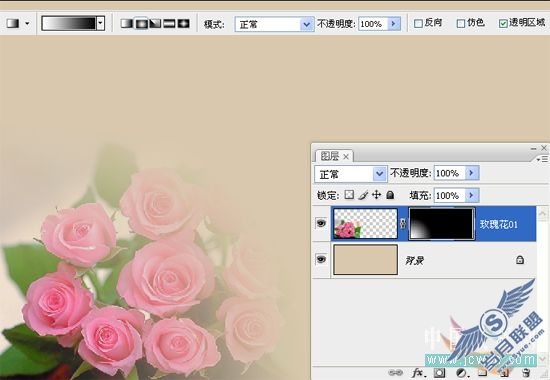Switch to the 图层 layers tab
550x380 pixels.
click(330, 156)
